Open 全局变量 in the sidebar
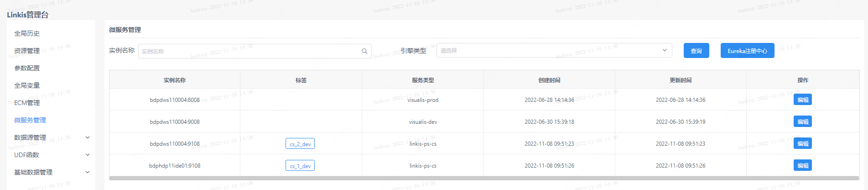Image resolution: width=868 pixels, height=190 pixels. pos(27,85)
